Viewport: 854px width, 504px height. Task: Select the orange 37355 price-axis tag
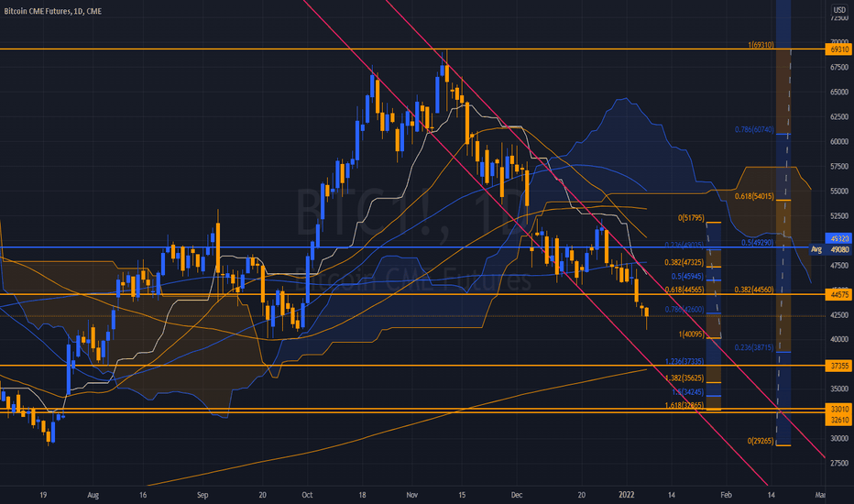pos(838,366)
